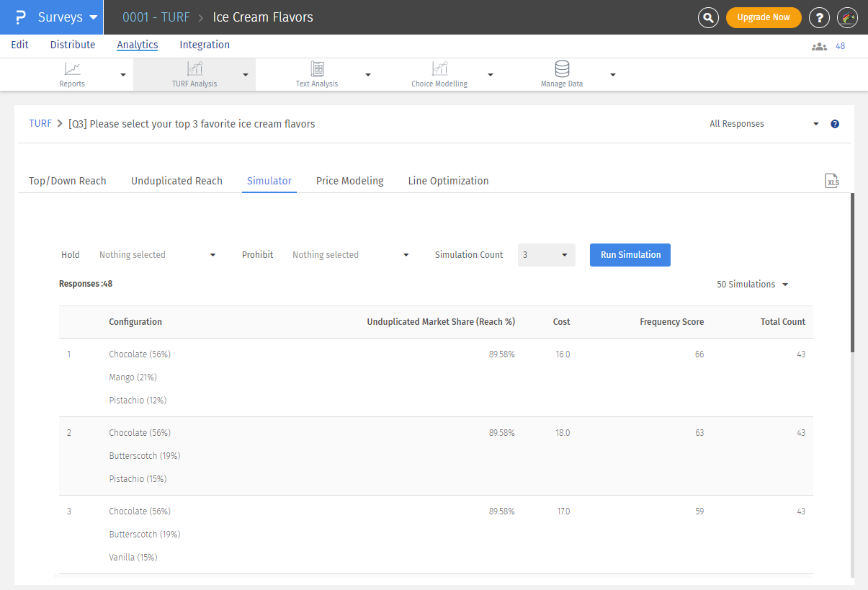
Task: Open the All Responses filter dropdown
Action: tap(764, 124)
